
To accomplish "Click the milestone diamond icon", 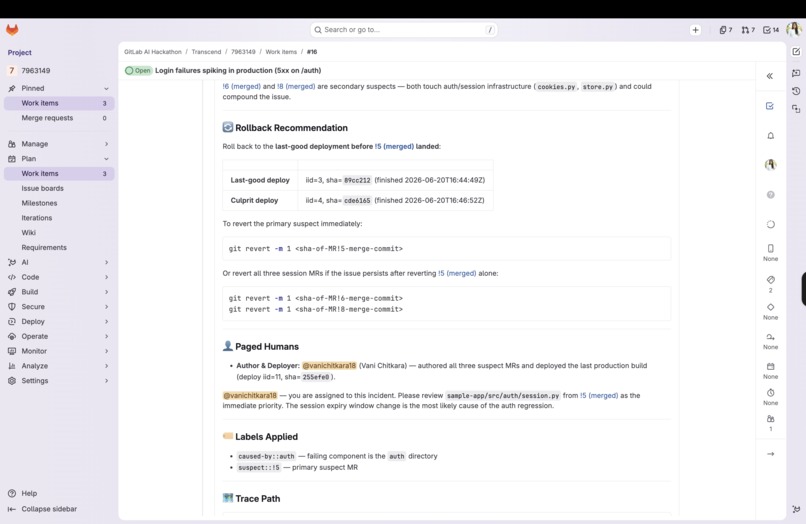I will click(x=771, y=307).
